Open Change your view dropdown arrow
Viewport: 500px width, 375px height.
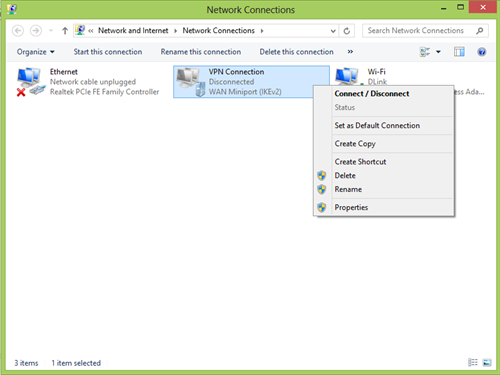click(438, 52)
